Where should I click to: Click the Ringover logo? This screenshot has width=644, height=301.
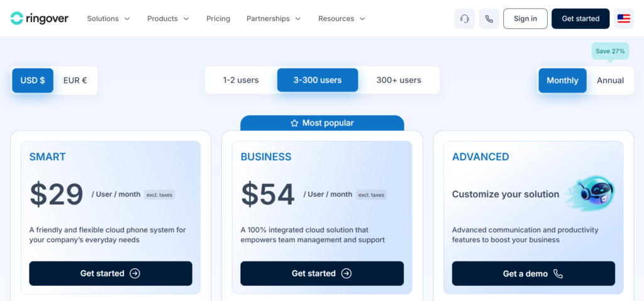pos(40,18)
